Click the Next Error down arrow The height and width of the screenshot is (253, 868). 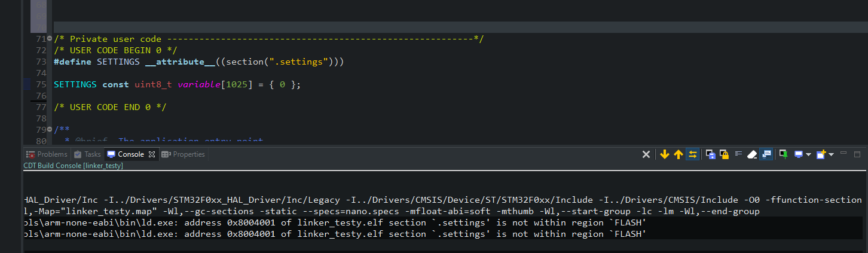coord(665,154)
